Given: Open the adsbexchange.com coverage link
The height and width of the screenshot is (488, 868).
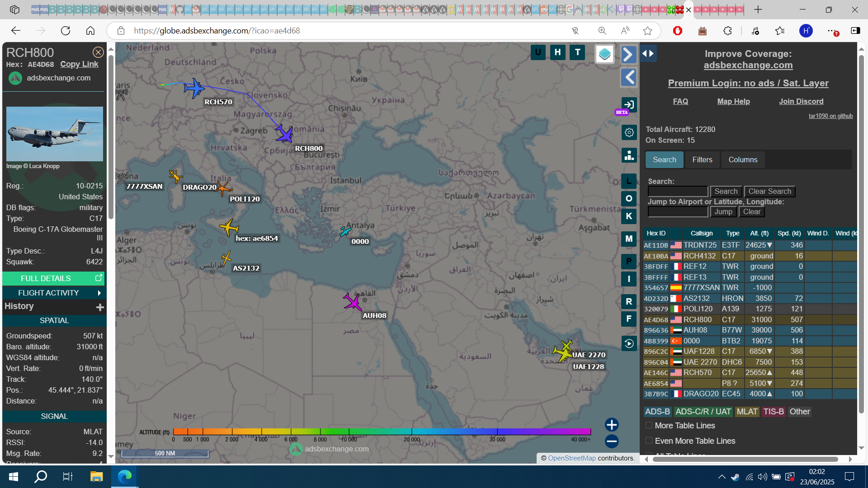Looking at the screenshot, I should (x=748, y=65).
